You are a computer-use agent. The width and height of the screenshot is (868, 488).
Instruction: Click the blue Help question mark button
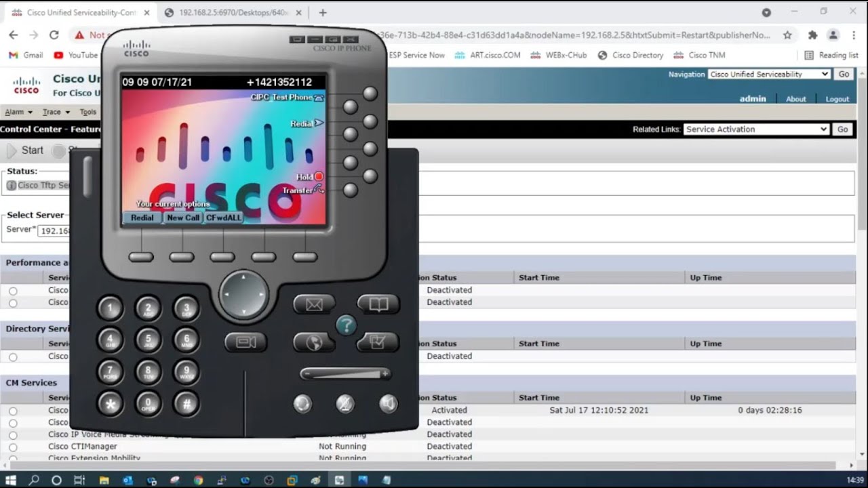tap(346, 325)
